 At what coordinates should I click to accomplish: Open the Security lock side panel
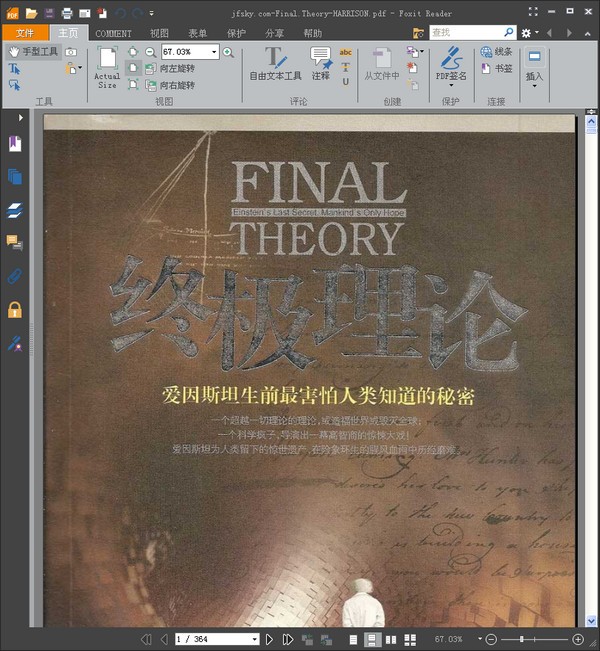tap(15, 310)
